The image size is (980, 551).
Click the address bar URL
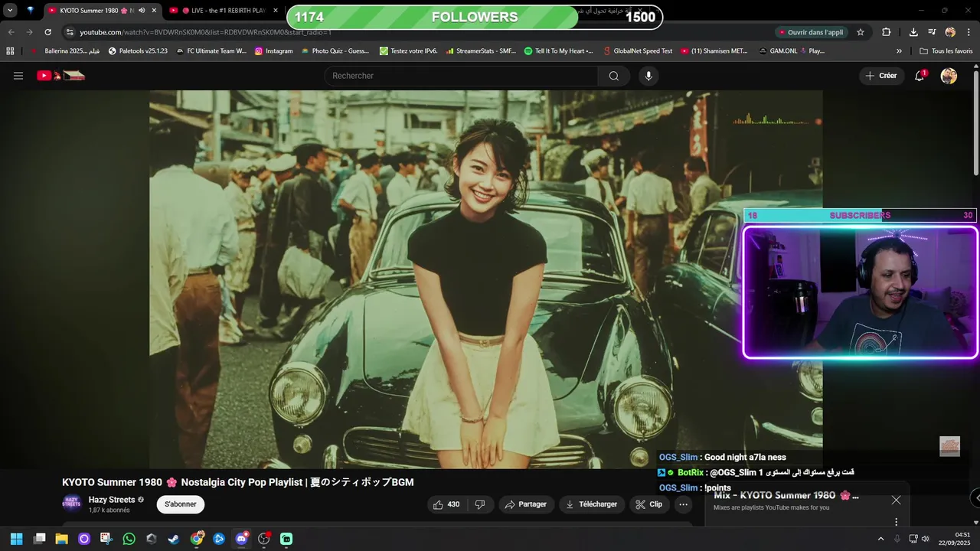(205, 32)
